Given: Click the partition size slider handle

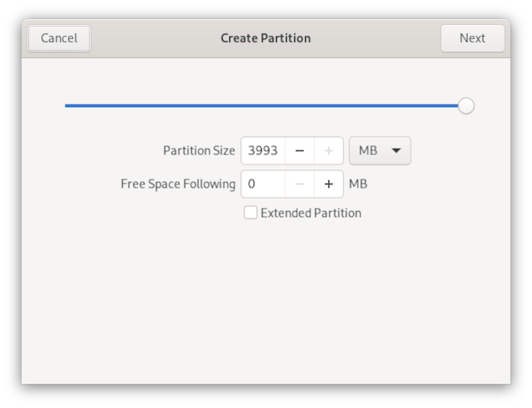Looking at the screenshot, I should pos(466,106).
